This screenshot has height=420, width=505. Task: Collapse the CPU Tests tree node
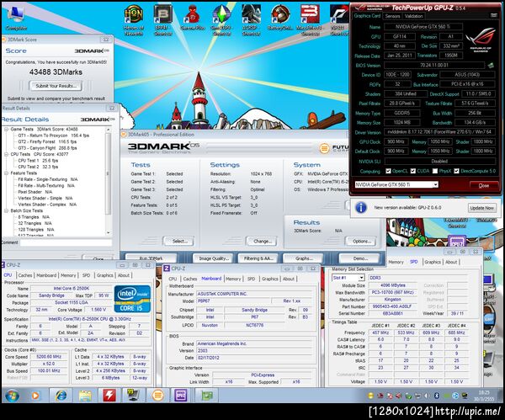tap(6, 154)
